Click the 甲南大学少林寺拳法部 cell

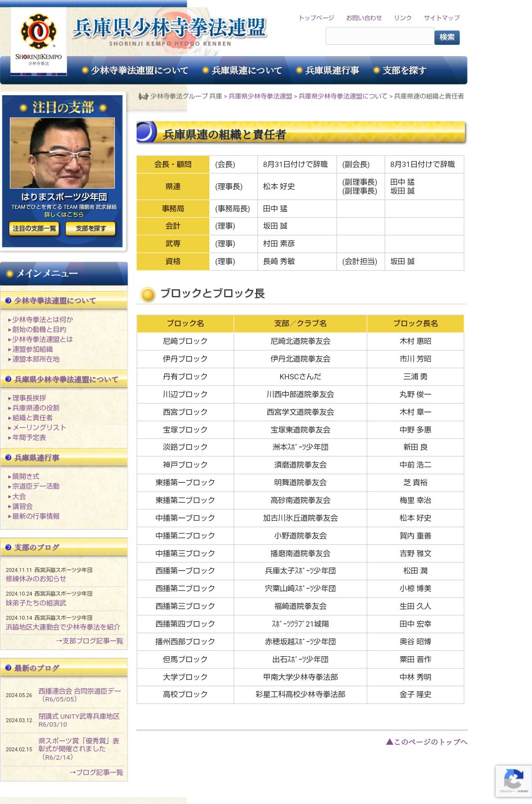tap(300, 677)
